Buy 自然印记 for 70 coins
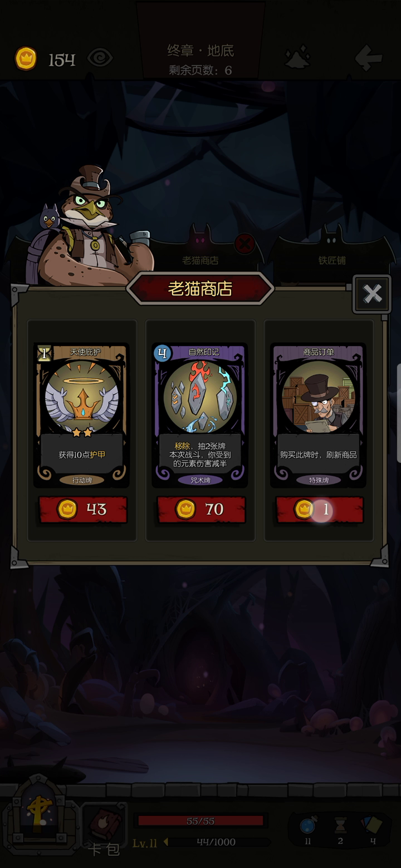401x868 pixels. coord(201,509)
